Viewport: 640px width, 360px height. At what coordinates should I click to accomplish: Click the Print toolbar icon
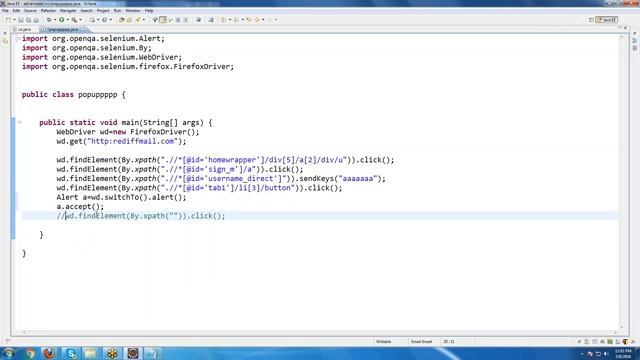(x=36, y=20)
